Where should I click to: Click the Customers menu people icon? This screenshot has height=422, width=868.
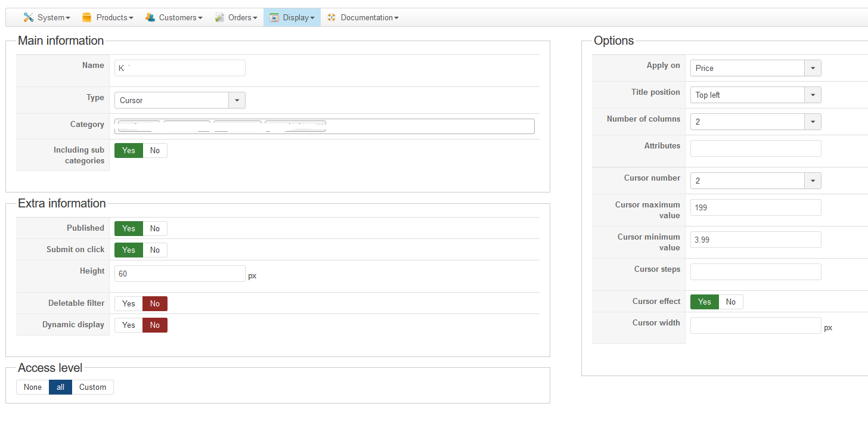150,17
